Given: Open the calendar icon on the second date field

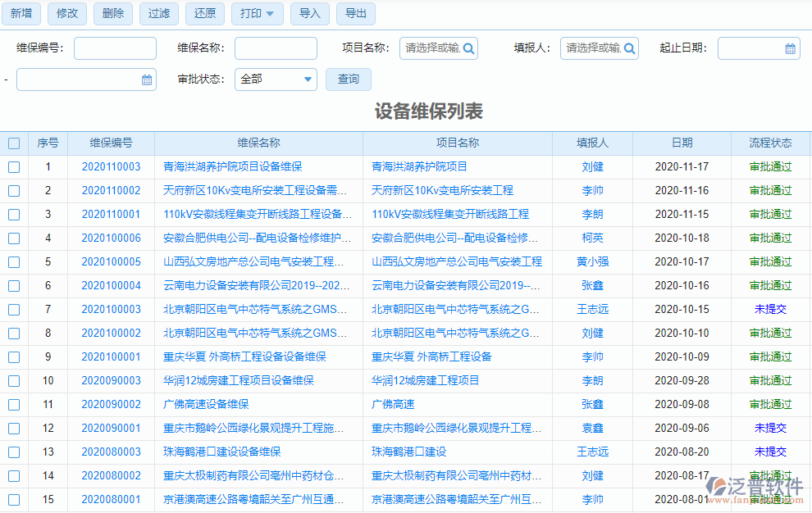Looking at the screenshot, I should click(x=147, y=79).
